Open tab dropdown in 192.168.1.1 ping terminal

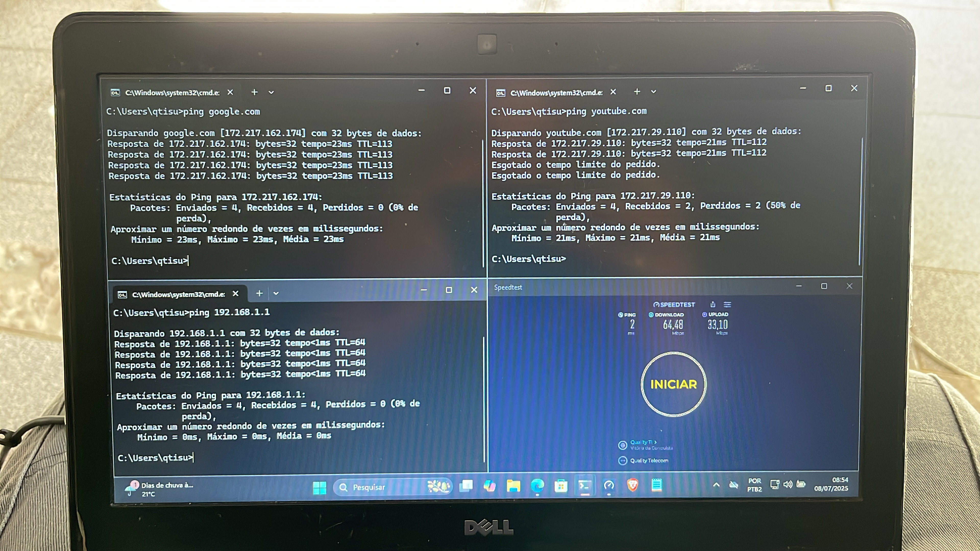pos(276,294)
